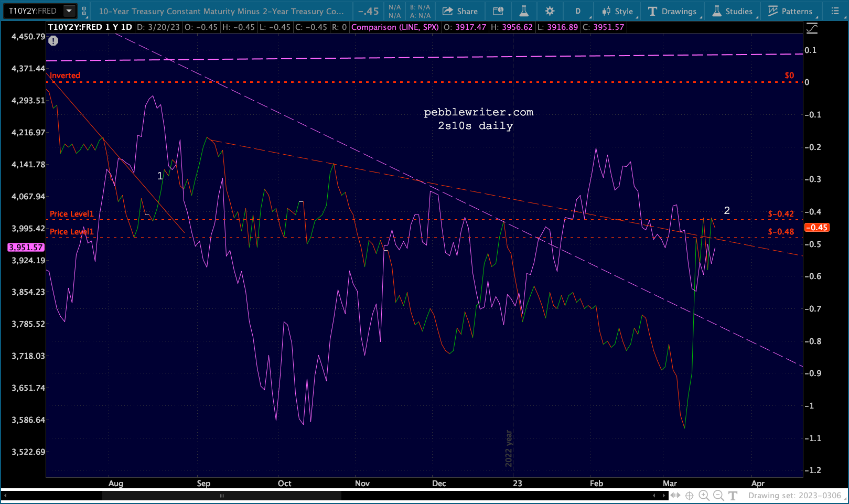Click the 10-Year Treasury Constant Maturity description
849x504 pixels.
tap(221, 11)
